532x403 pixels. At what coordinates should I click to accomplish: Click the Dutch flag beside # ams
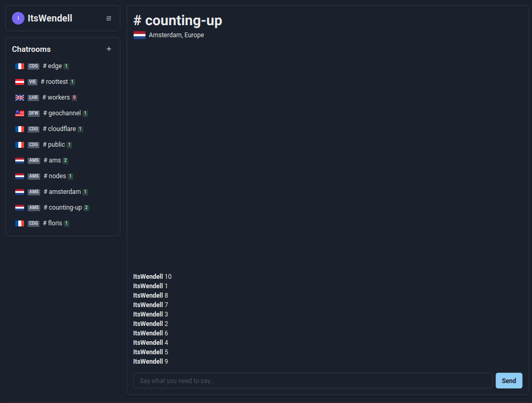tap(20, 160)
